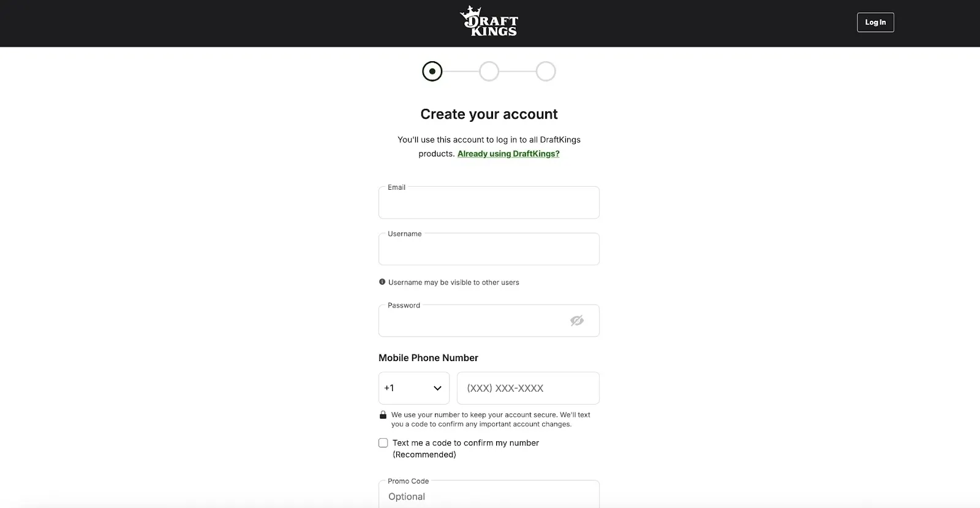Toggle password visibility eye icon
The width and height of the screenshot is (980, 508).
click(x=577, y=321)
